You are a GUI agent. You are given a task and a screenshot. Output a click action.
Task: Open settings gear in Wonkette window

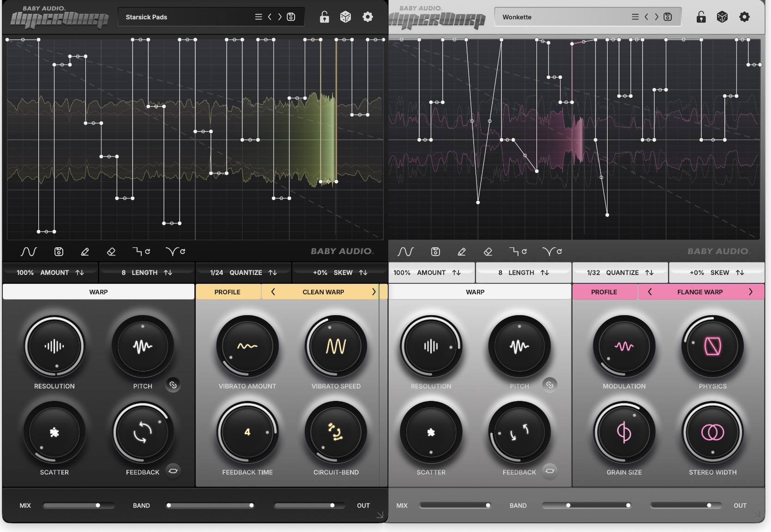click(744, 17)
